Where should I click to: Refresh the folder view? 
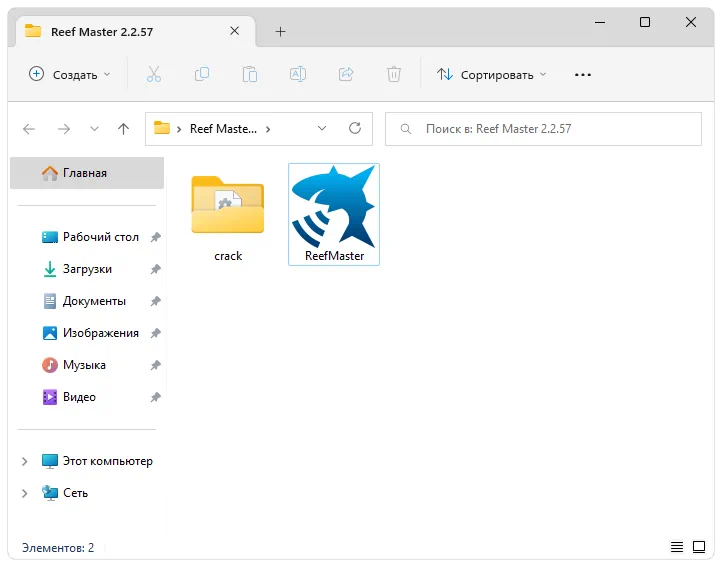[x=355, y=128]
